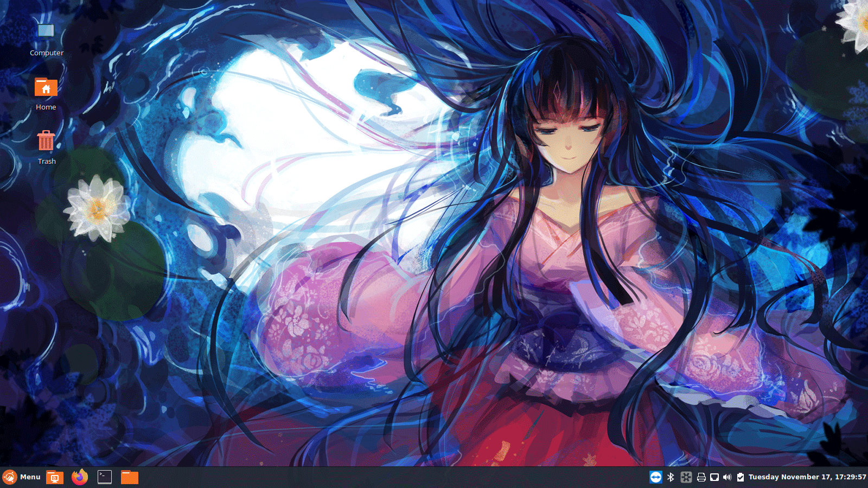
Task: Launch the Terminal from the panel
Action: pyautogui.click(x=105, y=477)
